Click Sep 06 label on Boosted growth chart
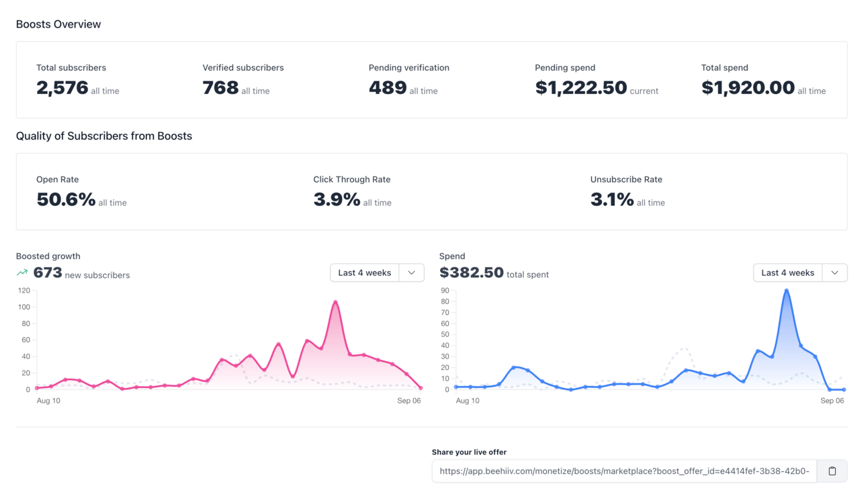 [x=409, y=401]
